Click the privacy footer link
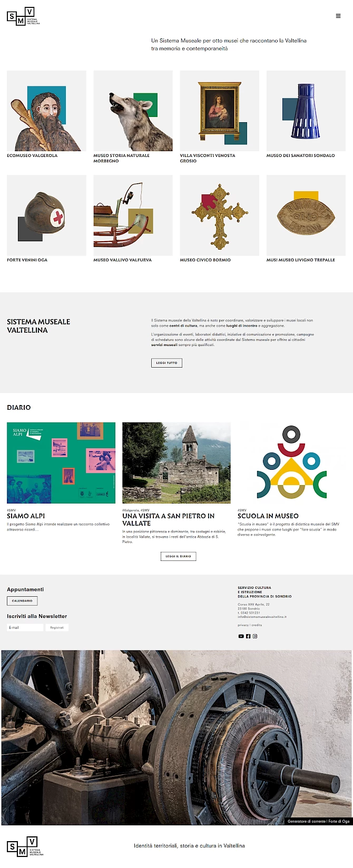This screenshot has height=868, width=353. click(x=243, y=625)
